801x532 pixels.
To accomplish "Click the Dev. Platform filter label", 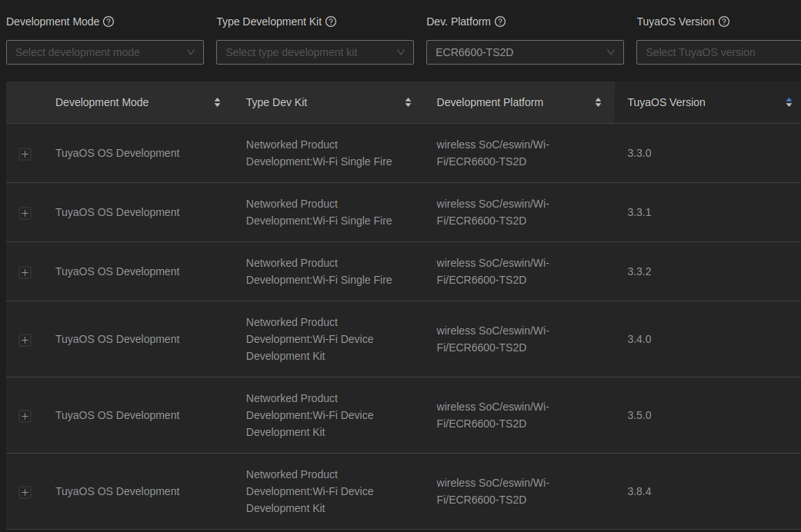I will pyautogui.click(x=459, y=22).
